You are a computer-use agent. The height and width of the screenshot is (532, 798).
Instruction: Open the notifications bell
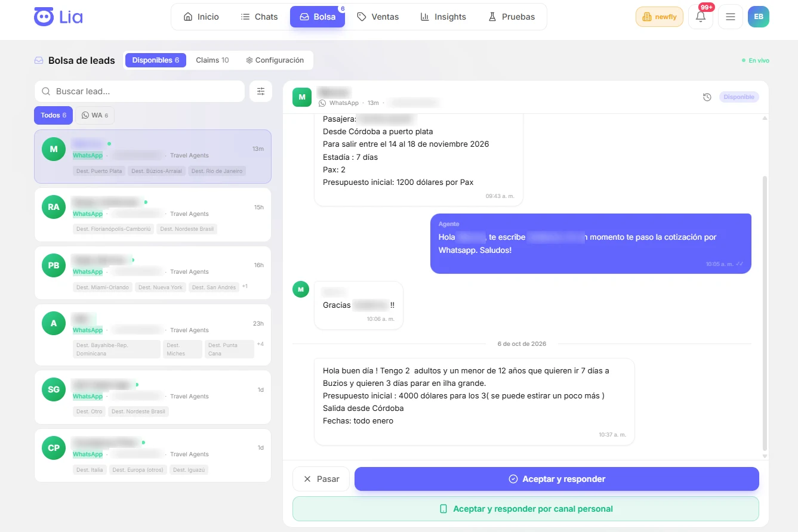tap(701, 17)
